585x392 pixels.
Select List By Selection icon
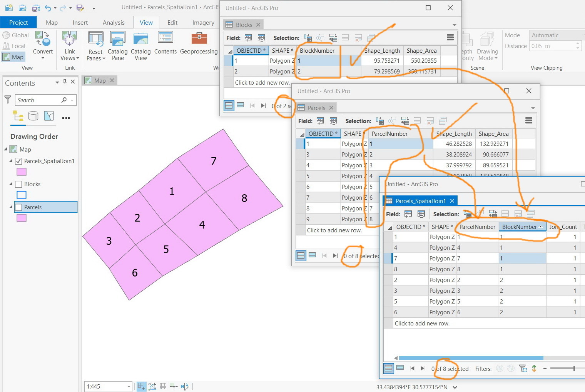(49, 116)
